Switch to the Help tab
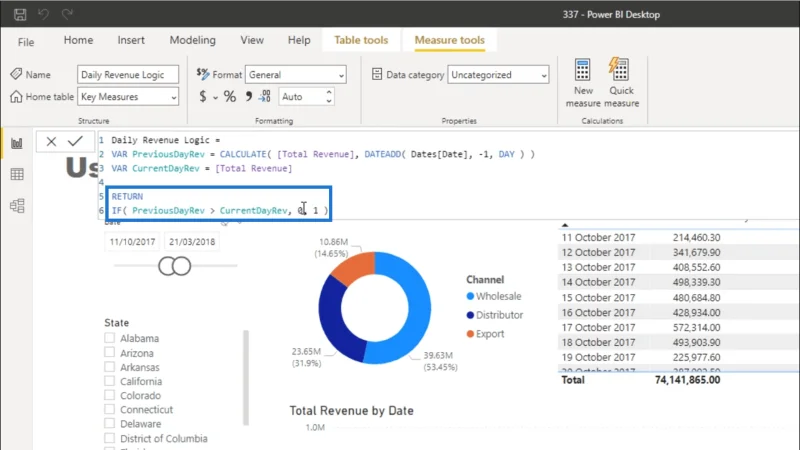 (x=299, y=40)
